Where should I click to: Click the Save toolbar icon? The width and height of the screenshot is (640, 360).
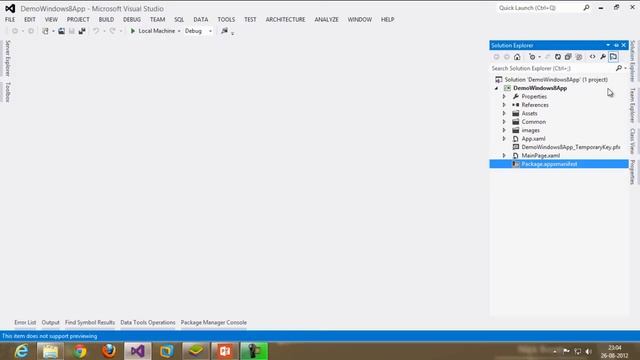tap(72, 31)
